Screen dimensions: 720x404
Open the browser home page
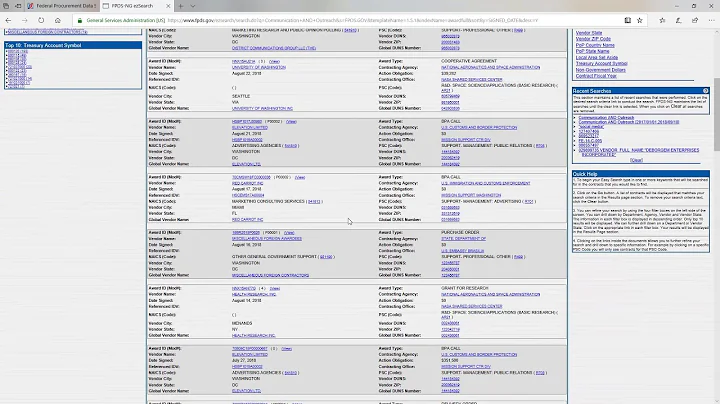click(57, 20)
